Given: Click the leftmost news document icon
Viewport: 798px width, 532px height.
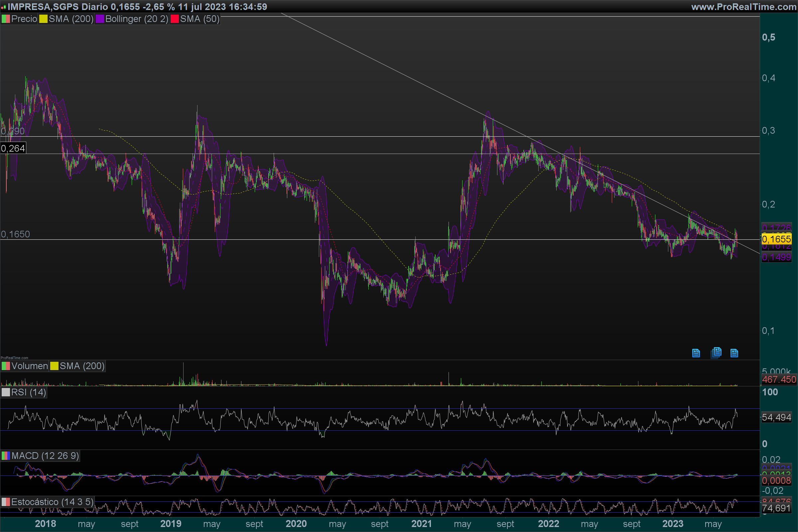Looking at the screenshot, I should [696, 353].
